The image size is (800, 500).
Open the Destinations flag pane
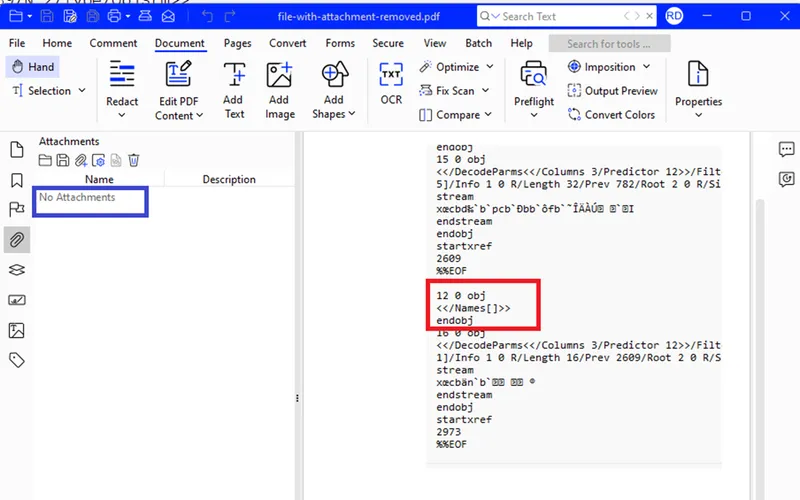(17, 210)
